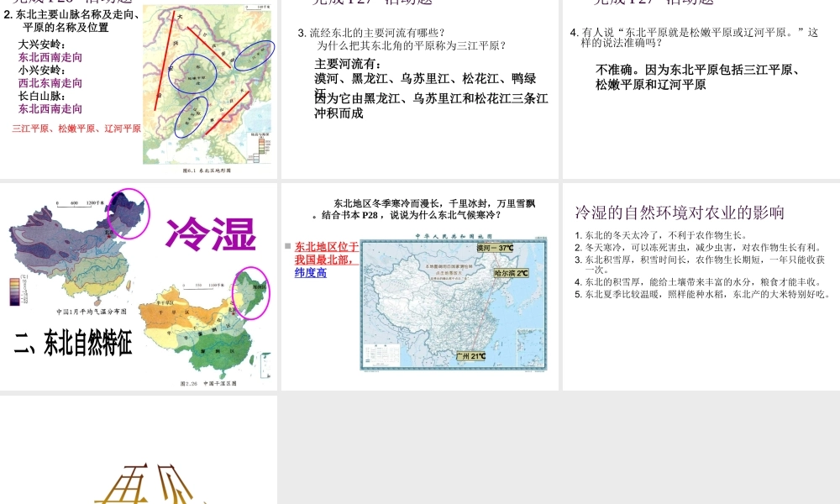Image resolution: width=840 pixels, height=504 pixels.
Task: Click the 主要河流有 answer heading
Action: (x=348, y=64)
